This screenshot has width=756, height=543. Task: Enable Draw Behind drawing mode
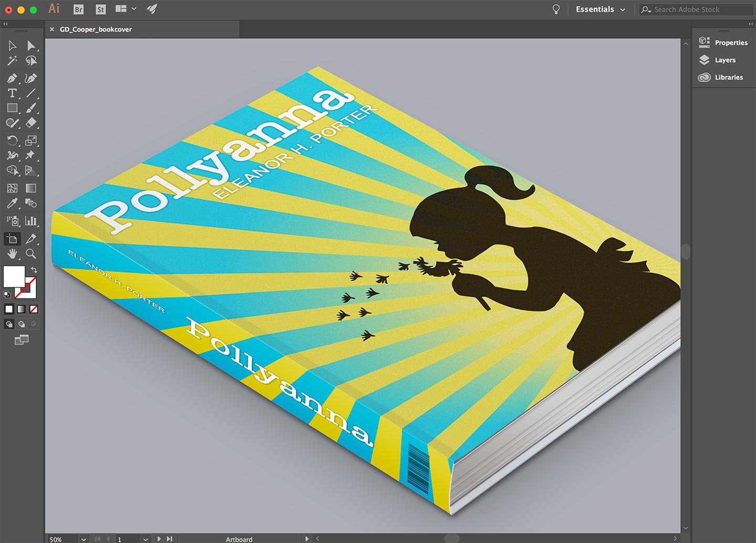coord(22,324)
